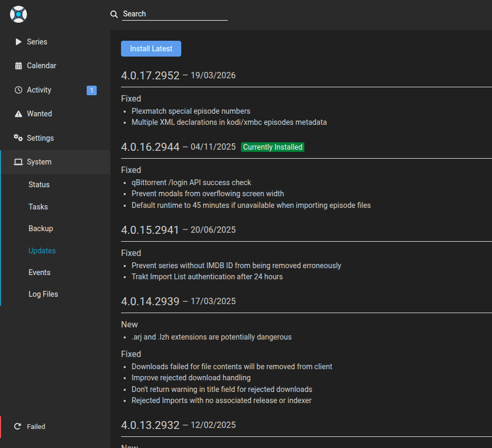Image resolution: width=492 pixels, height=448 pixels.
Task: Click the search magnifier icon
Action: pyautogui.click(x=114, y=14)
